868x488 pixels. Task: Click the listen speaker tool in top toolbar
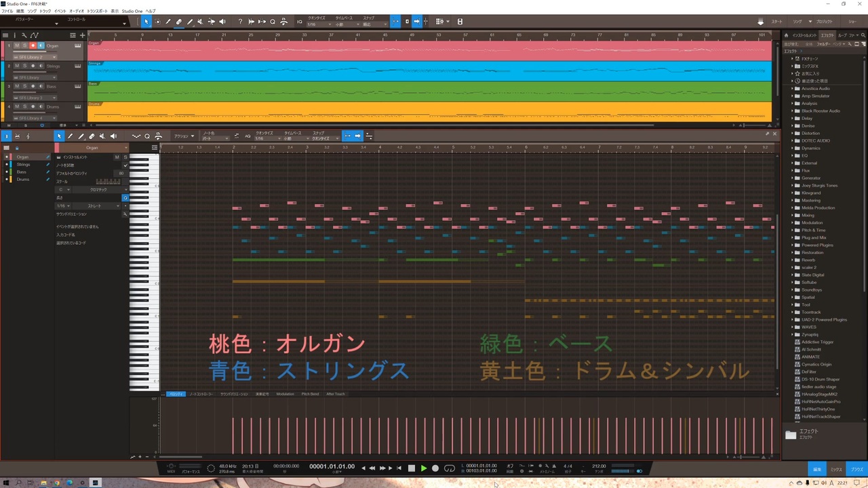tap(222, 22)
